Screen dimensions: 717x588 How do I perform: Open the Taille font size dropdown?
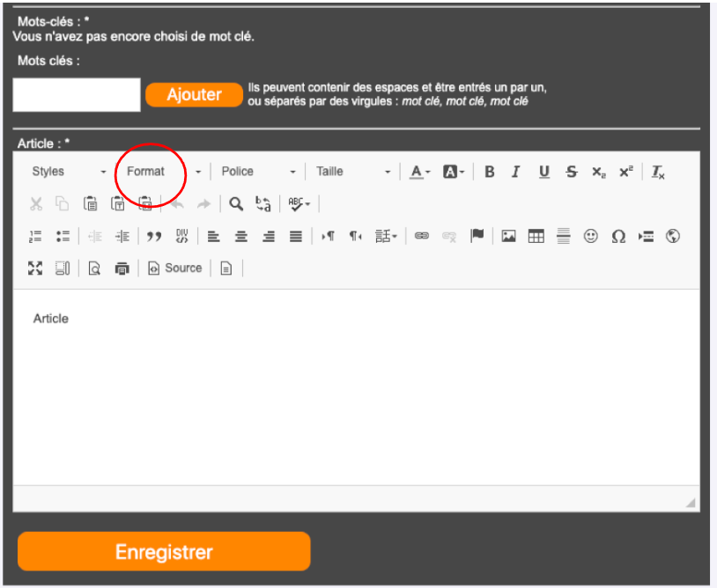[x=352, y=172]
